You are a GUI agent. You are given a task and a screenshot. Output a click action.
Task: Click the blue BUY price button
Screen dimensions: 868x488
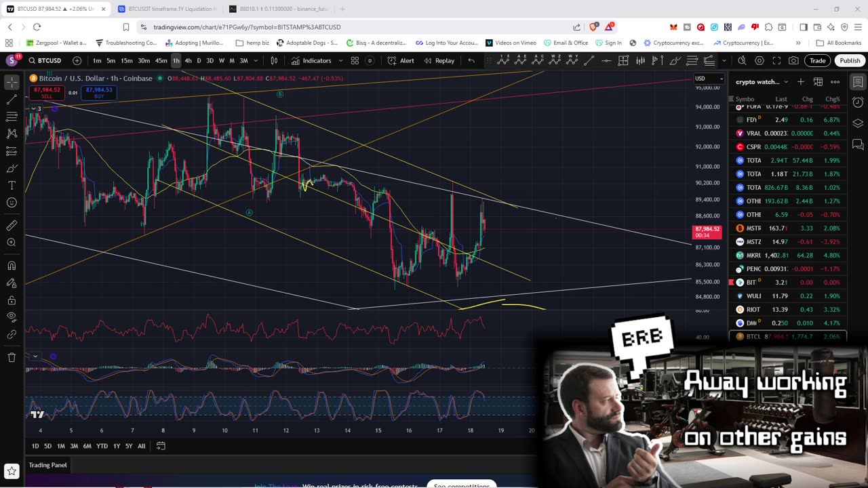point(99,92)
